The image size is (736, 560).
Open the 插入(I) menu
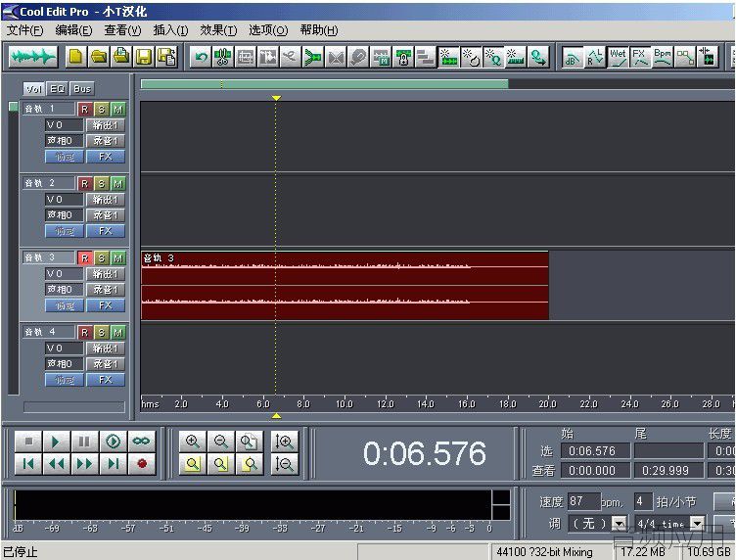[170, 30]
